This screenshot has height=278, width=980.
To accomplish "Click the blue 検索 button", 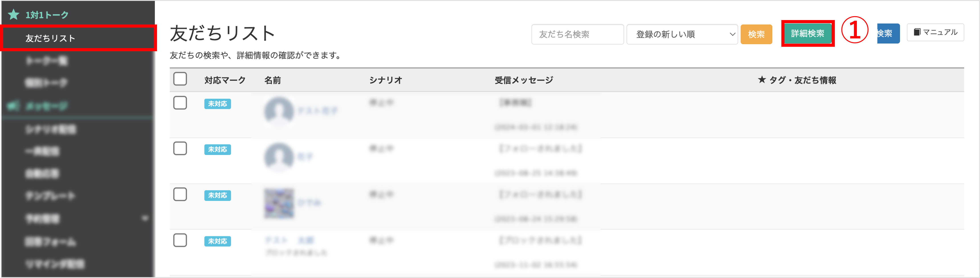I will pos(888,33).
